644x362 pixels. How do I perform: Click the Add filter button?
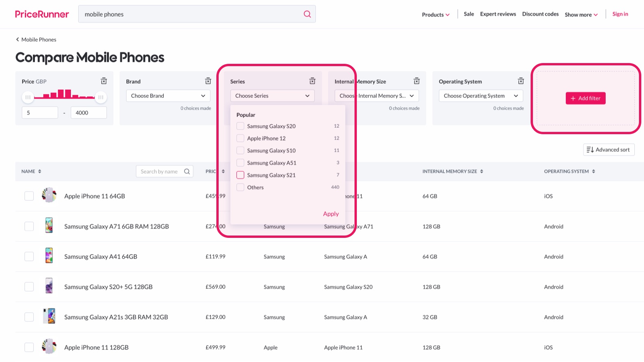point(586,98)
